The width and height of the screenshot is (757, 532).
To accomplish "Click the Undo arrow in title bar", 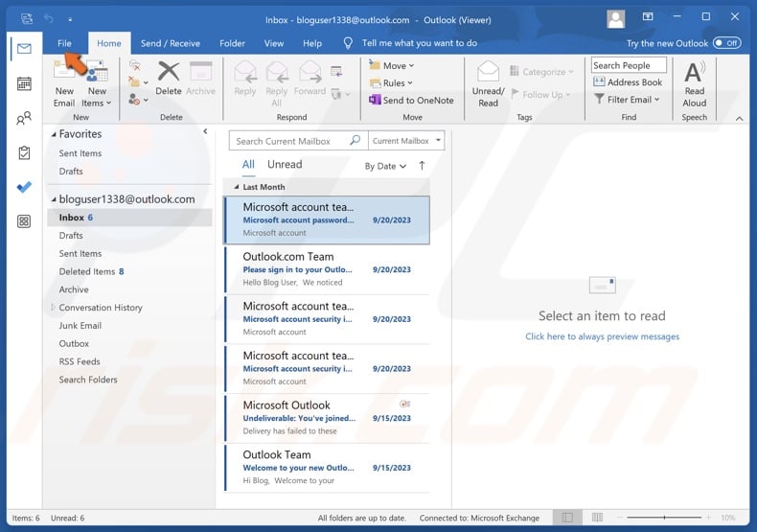I will [49, 19].
